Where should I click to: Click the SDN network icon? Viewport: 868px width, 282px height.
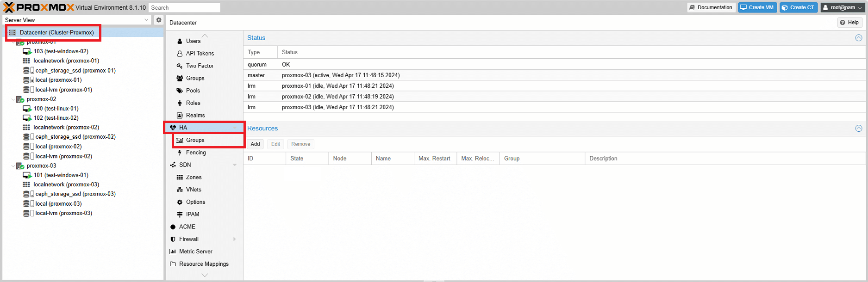[x=173, y=165]
